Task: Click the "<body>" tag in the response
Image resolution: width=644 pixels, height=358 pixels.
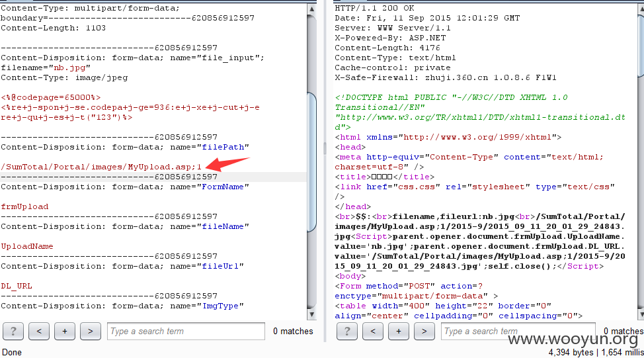Action: [350, 276]
